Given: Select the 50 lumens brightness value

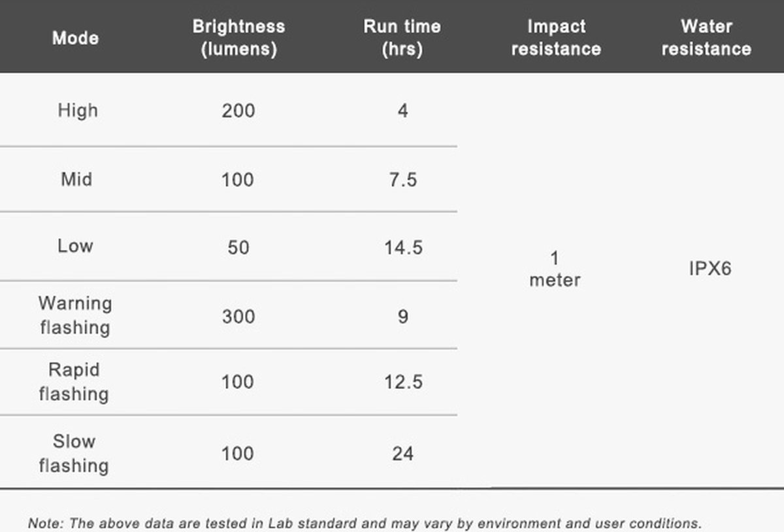Looking at the screenshot, I should [x=238, y=248].
